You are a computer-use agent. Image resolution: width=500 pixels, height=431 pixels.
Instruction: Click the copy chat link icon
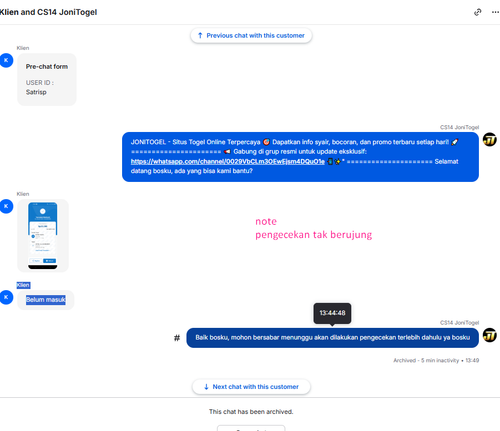pos(477,12)
